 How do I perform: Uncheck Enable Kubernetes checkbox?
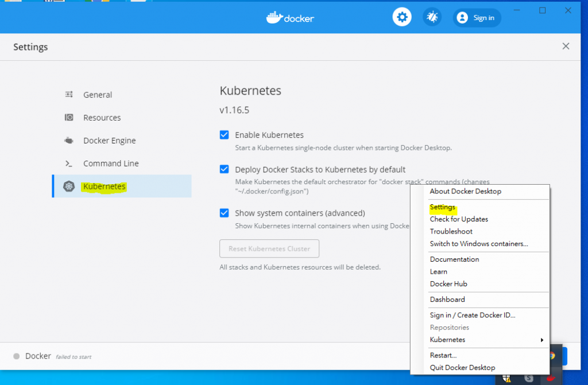(225, 135)
